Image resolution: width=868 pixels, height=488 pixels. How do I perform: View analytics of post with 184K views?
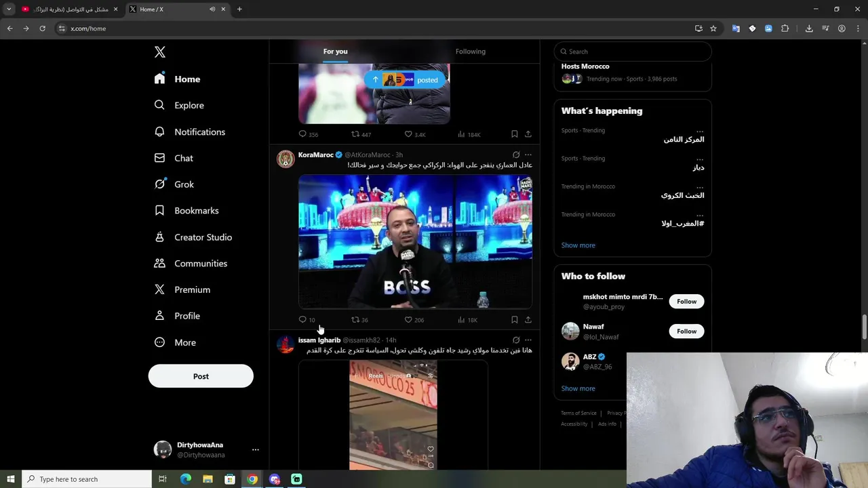pos(469,134)
